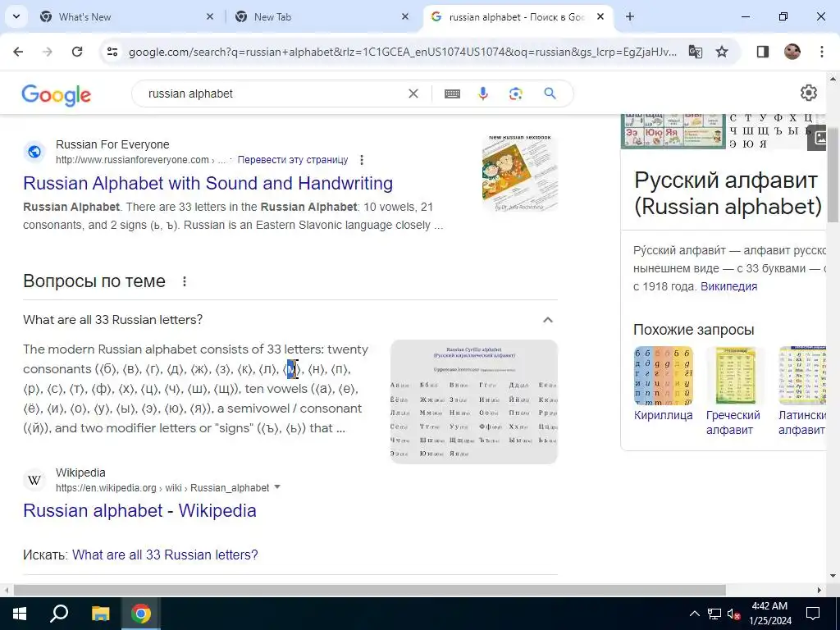Image resolution: width=840 pixels, height=630 pixels.
Task: Click the forward navigation arrow
Action: 48,52
